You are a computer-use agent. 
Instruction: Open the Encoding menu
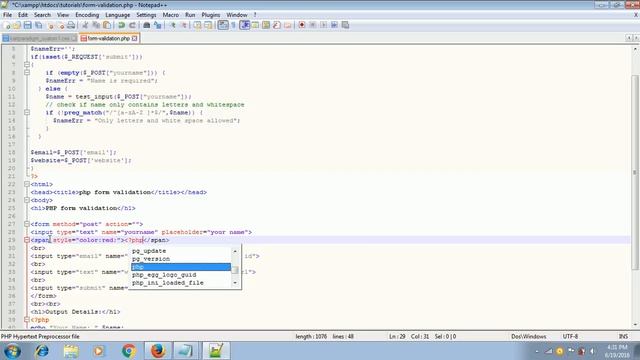87,15
